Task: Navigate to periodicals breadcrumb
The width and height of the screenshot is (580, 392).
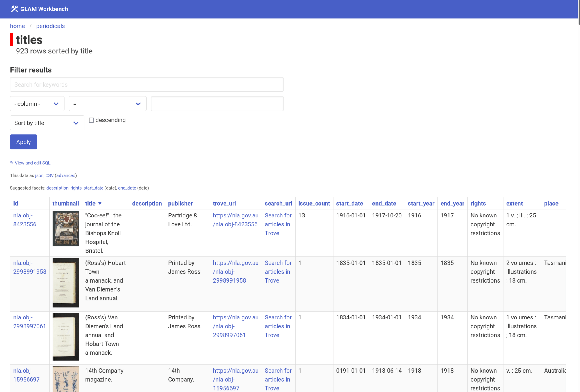Action: coord(51,26)
